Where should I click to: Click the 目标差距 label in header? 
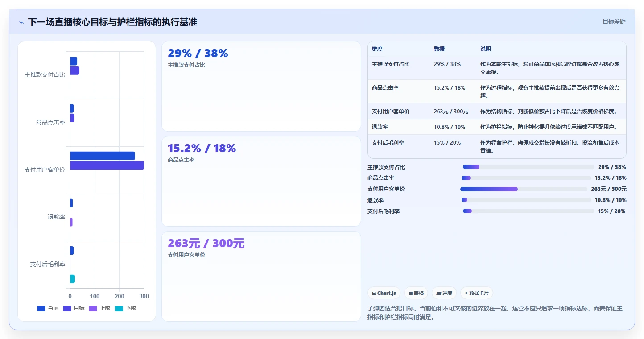point(614,21)
